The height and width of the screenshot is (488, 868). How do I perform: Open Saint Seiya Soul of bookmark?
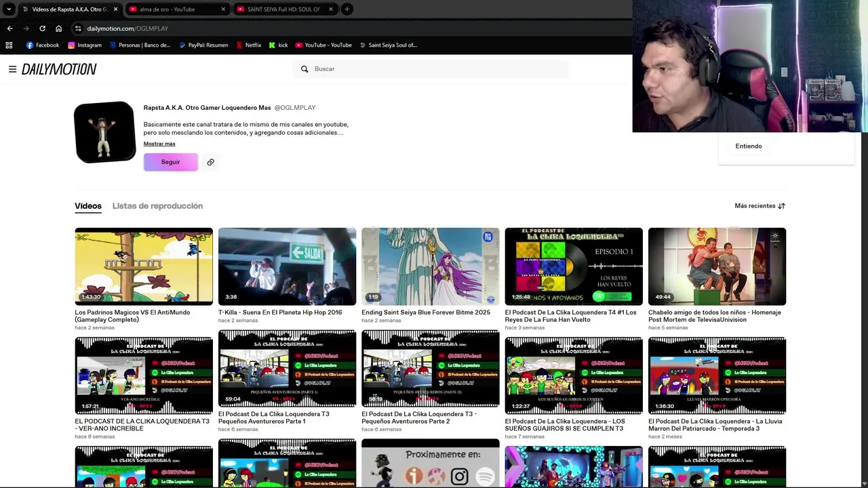(388, 45)
